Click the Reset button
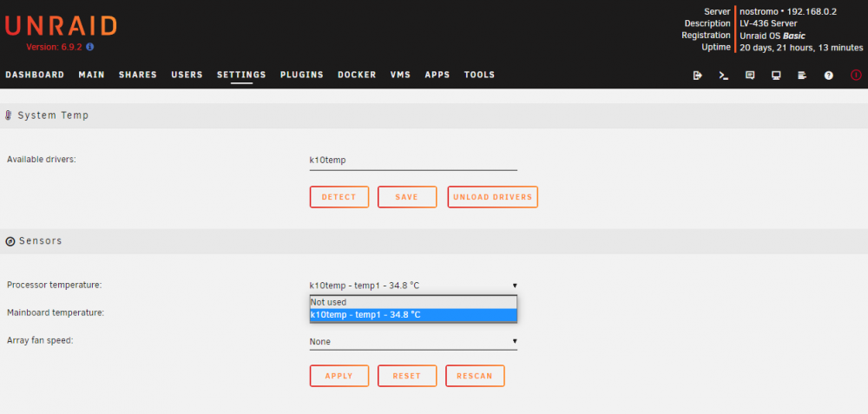This screenshot has width=868, height=414. tap(407, 376)
